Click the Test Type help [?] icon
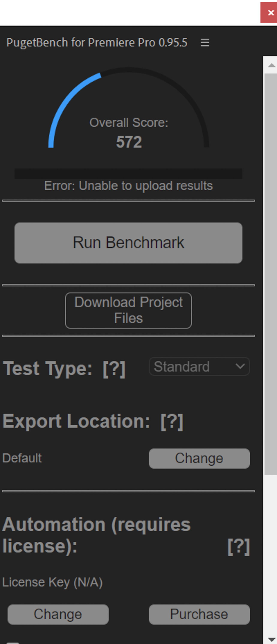 (x=114, y=369)
